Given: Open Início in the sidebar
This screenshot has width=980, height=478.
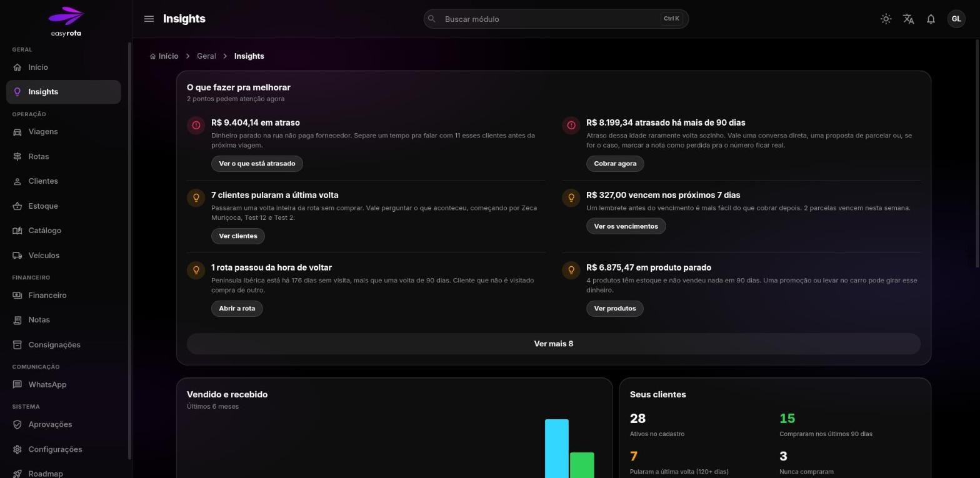Looking at the screenshot, I should [63, 67].
